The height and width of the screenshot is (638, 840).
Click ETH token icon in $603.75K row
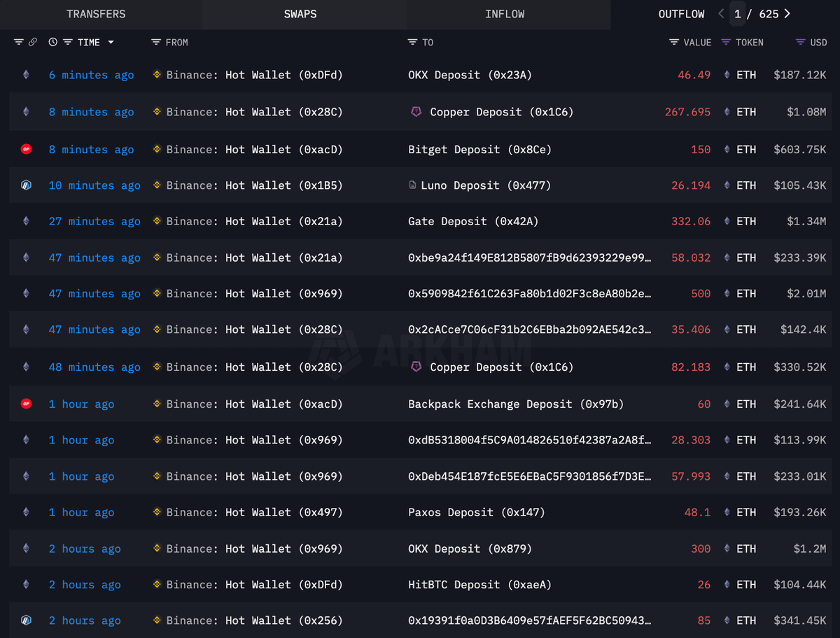[726, 149]
